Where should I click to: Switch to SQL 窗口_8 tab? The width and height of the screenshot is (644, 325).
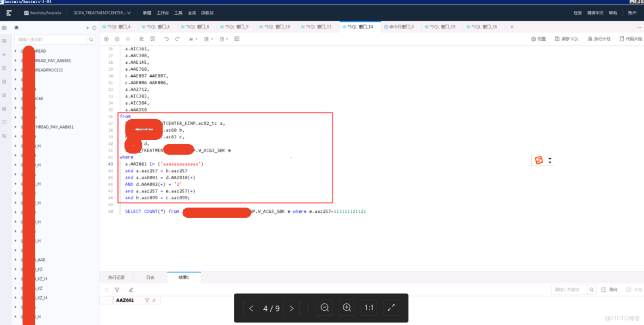coord(196,27)
